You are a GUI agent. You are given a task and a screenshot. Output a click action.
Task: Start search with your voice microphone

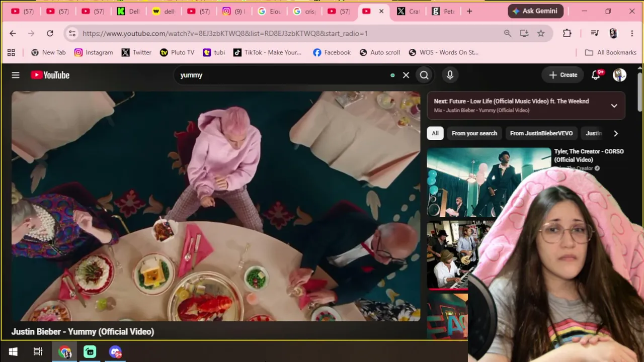450,75
